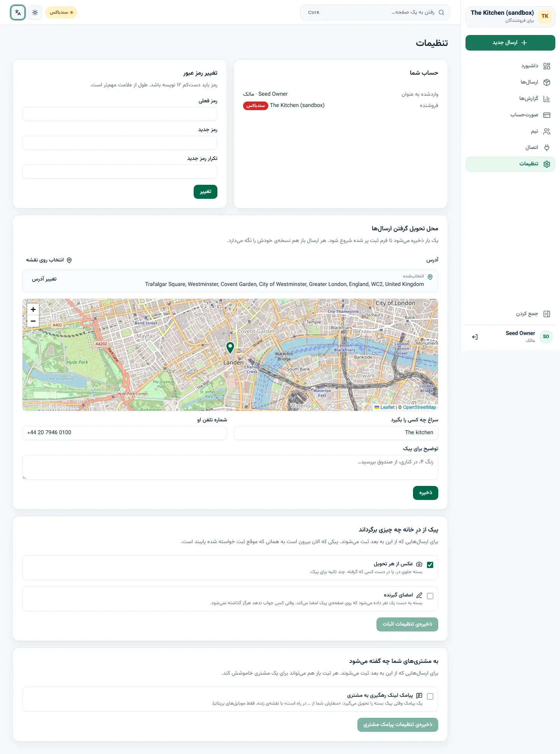The image size is (560, 754).
Task: Click the تنظیمات gear icon in sidebar
Action: pos(547,164)
